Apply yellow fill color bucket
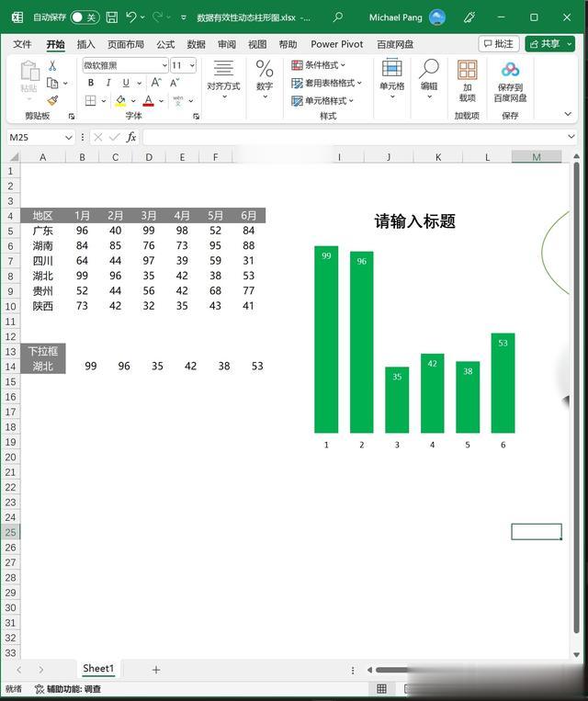Image resolution: width=588 pixels, height=701 pixels. point(120,100)
